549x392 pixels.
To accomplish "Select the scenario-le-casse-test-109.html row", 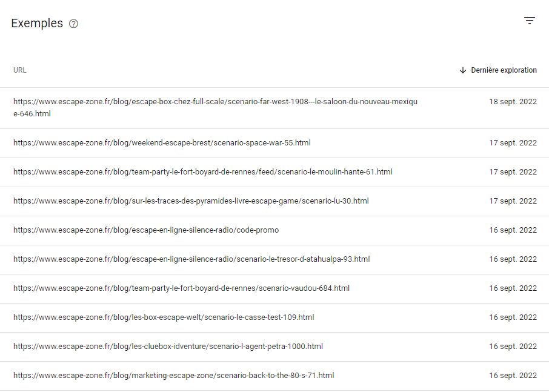I will 274,317.
